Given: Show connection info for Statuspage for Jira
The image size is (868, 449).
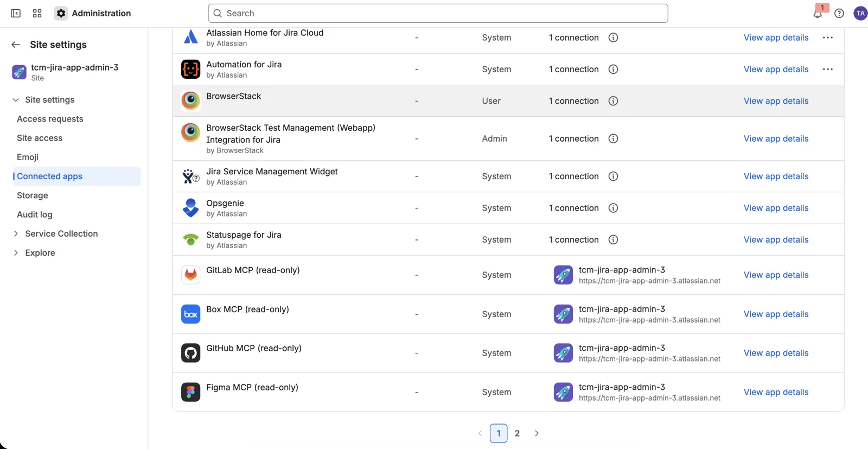Looking at the screenshot, I should click(x=613, y=239).
